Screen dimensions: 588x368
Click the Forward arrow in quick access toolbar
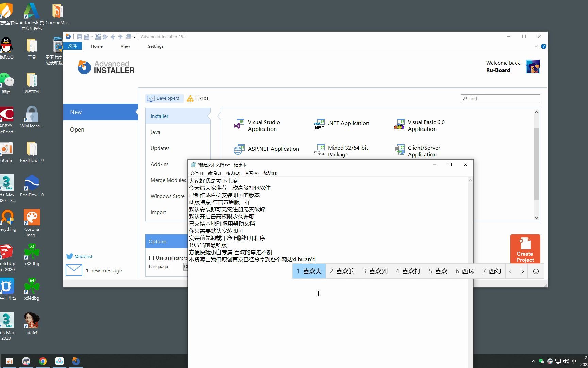(x=120, y=37)
